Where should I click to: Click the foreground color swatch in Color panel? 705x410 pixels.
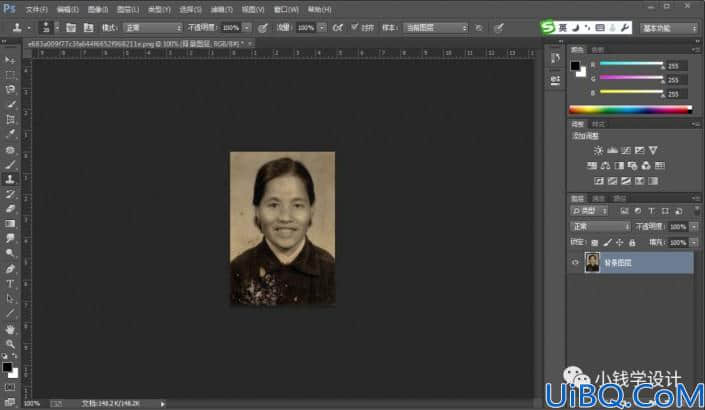[x=575, y=66]
